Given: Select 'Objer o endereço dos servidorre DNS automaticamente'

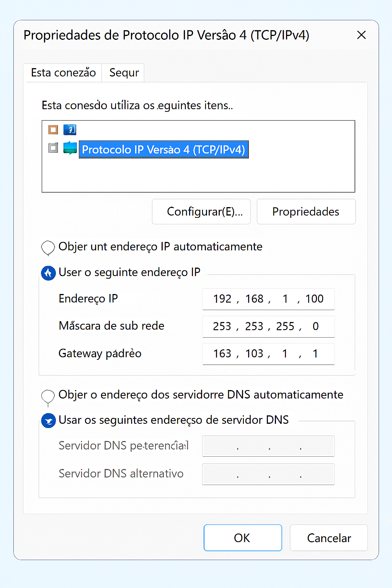Looking at the screenshot, I should click(x=48, y=395).
